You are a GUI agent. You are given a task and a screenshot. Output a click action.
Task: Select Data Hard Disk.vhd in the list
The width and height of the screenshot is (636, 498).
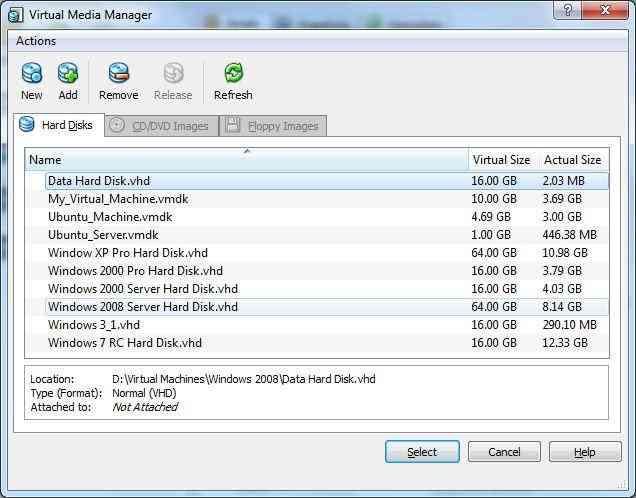[x=99, y=181]
